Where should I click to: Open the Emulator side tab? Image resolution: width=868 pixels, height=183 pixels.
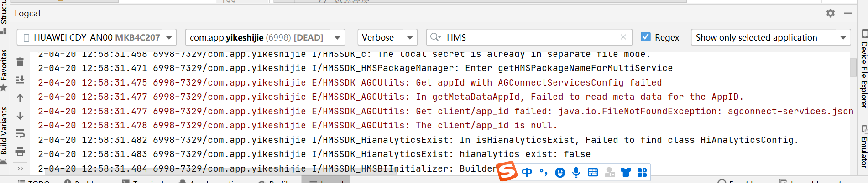coord(864,147)
